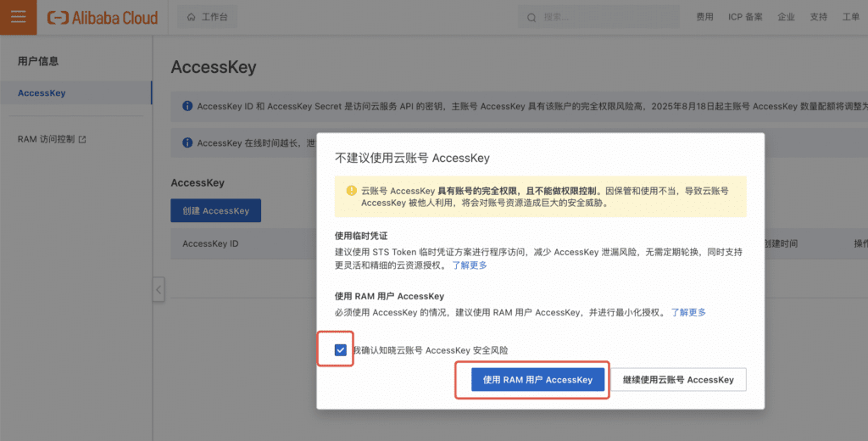Click the 创建 AccessKey button
This screenshot has width=868, height=441.
click(215, 211)
